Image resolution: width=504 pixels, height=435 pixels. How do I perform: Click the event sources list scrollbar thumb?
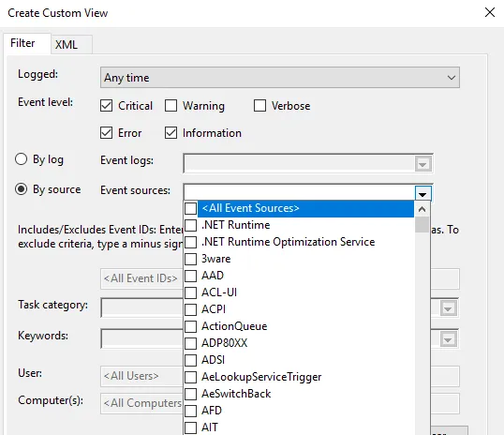tap(422, 225)
